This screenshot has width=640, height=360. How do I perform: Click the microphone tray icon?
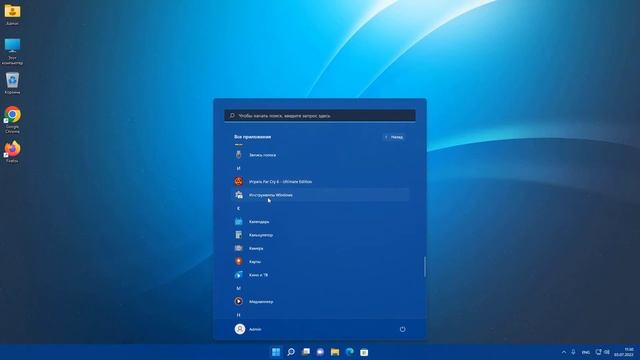(573, 352)
